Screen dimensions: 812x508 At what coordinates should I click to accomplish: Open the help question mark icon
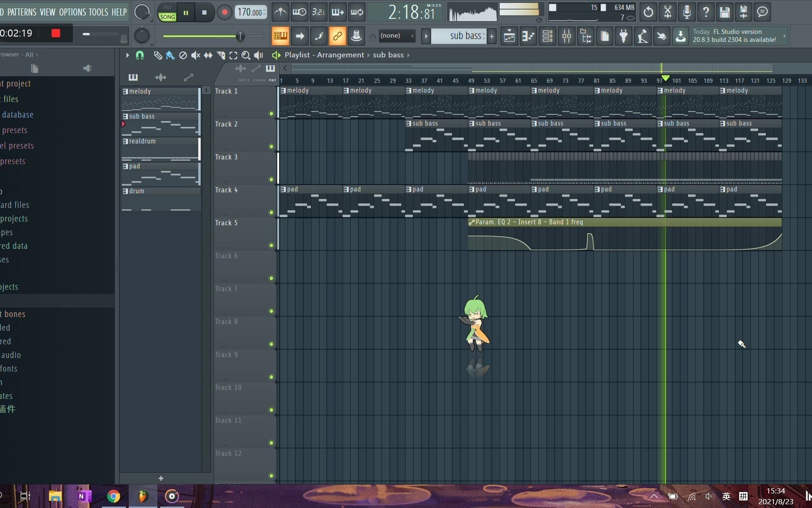click(x=706, y=12)
